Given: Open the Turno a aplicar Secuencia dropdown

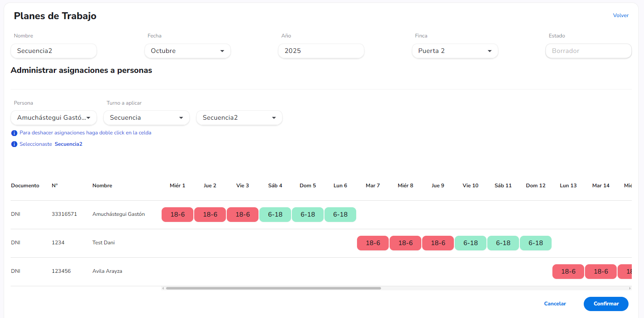Looking at the screenshot, I should (147, 118).
